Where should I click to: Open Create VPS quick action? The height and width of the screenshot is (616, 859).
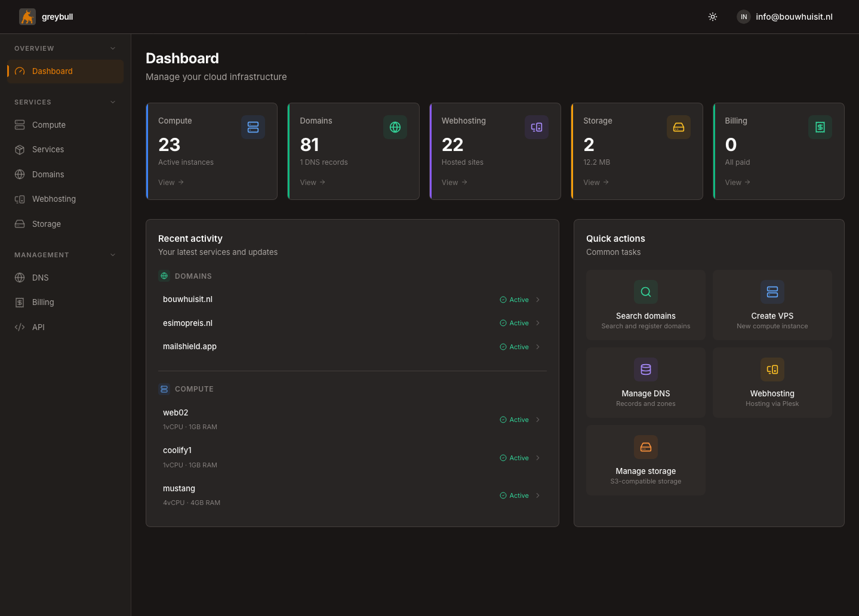772,305
